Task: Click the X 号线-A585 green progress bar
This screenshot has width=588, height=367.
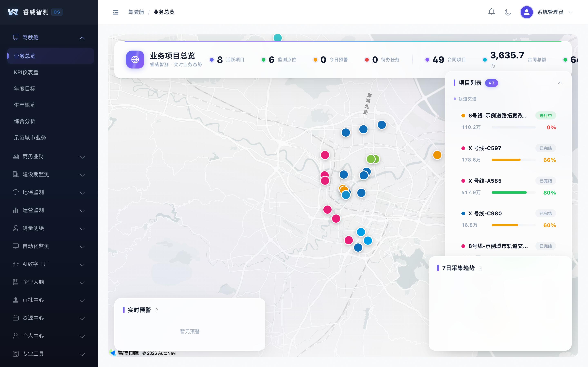Action: [509, 192]
